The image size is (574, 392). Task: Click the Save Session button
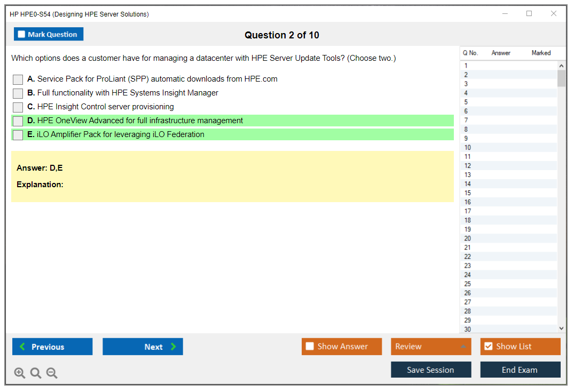(431, 369)
